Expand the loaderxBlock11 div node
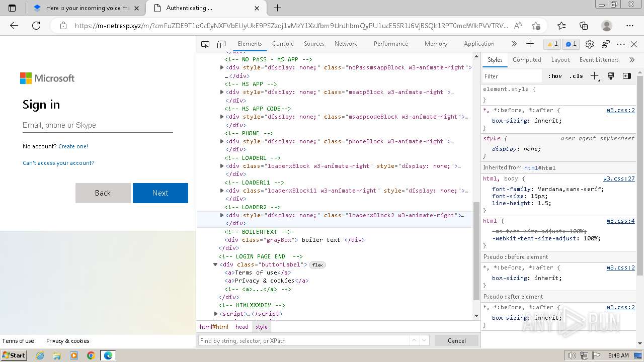Viewport: 644px width, 362px height. point(222,191)
